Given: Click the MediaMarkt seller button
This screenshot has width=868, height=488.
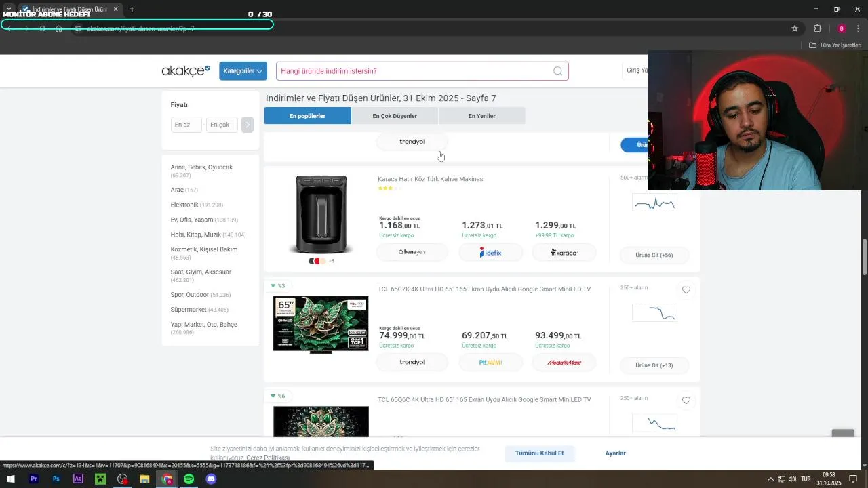Looking at the screenshot, I should pos(564,363).
